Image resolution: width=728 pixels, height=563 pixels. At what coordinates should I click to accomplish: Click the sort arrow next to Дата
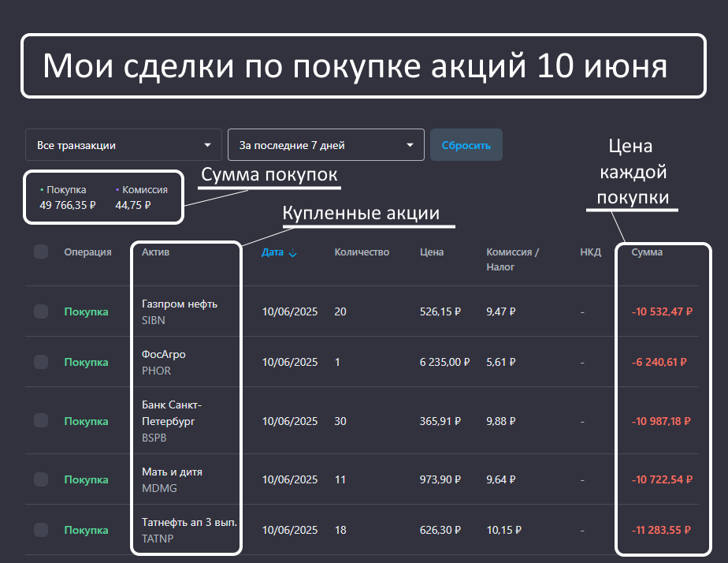[293, 253]
